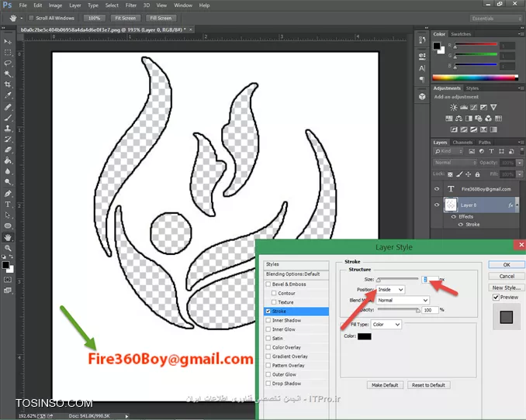Image resolution: width=526 pixels, height=420 pixels.
Task: Select the Rectangular Marquee tool
Action: tap(8, 53)
